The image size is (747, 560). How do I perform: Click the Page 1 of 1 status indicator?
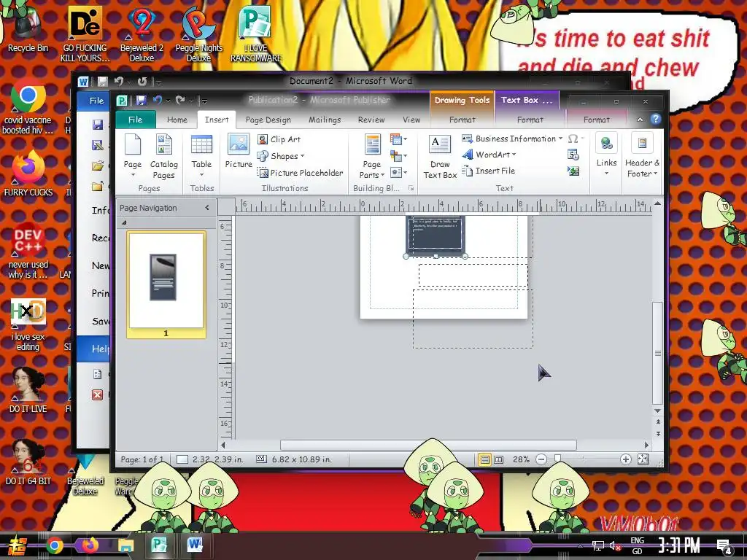142,459
